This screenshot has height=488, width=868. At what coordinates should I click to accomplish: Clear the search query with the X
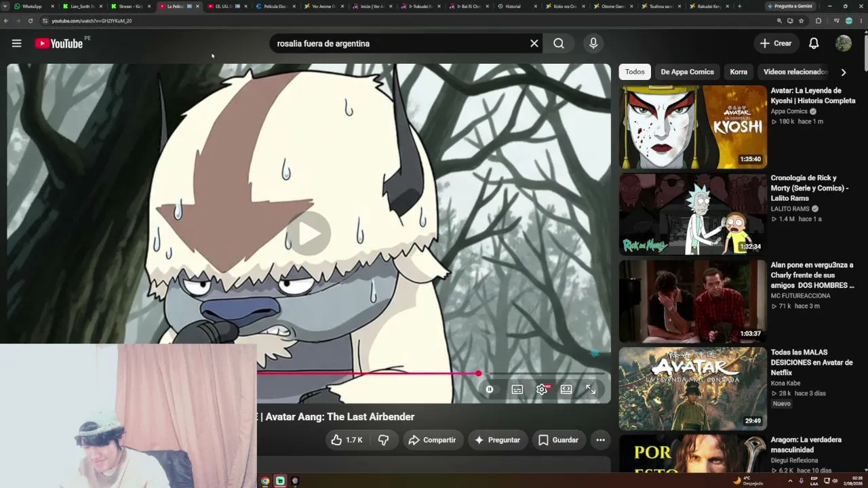tap(534, 43)
